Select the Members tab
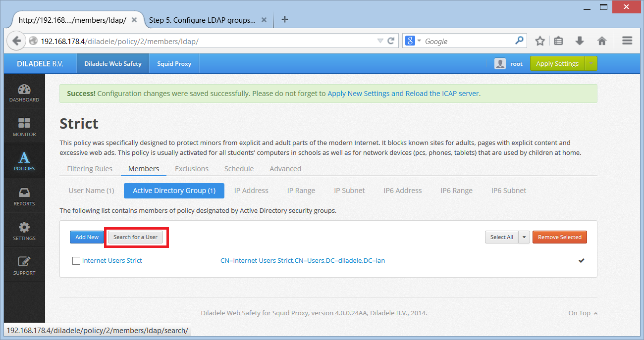644x340 pixels. 144,169
